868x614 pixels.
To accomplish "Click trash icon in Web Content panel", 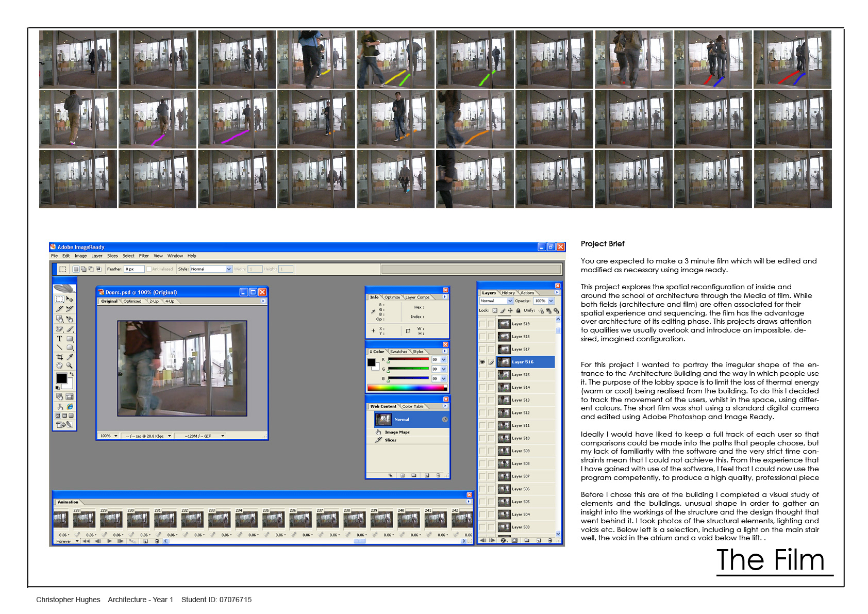I will point(438,475).
